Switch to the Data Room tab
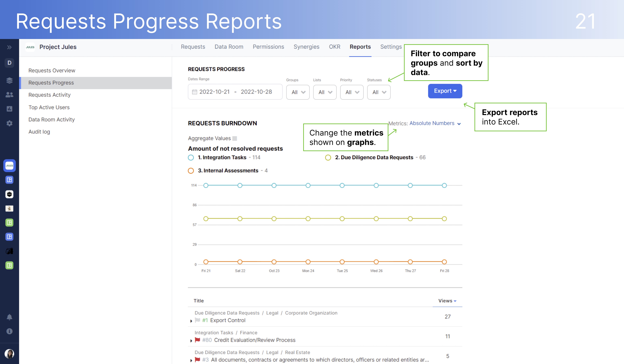Viewport: 624px width, 364px height. point(229,47)
